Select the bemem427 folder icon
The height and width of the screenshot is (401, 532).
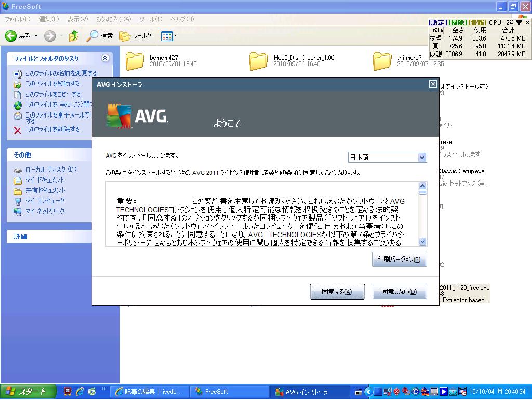pos(135,61)
